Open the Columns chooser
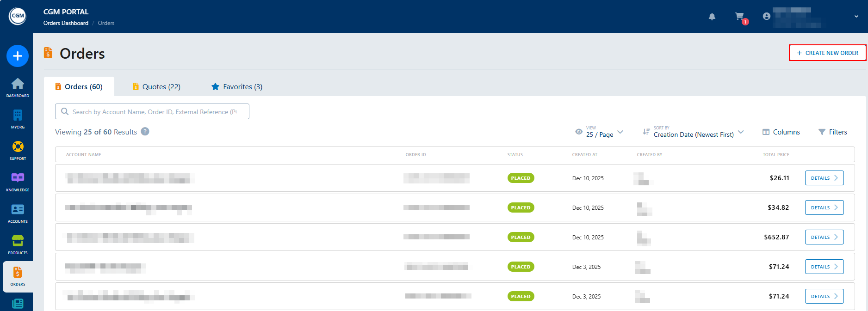The image size is (868, 311). [781, 132]
